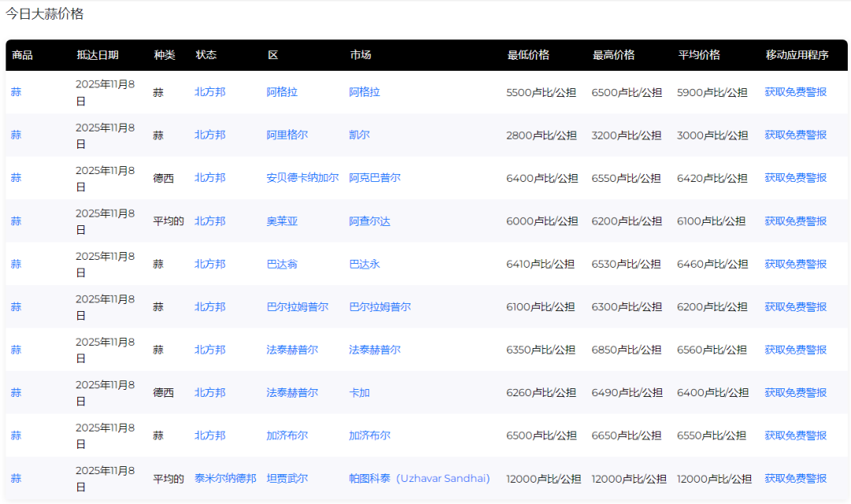Screen dimensions: 851x504
Task: Open the 卡加 market link
Action: (359, 392)
